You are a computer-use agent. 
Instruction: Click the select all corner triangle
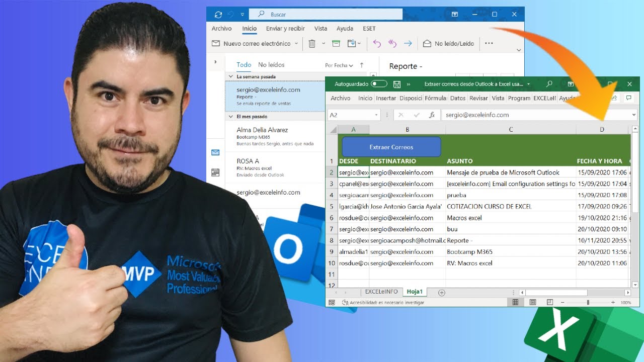click(x=333, y=130)
